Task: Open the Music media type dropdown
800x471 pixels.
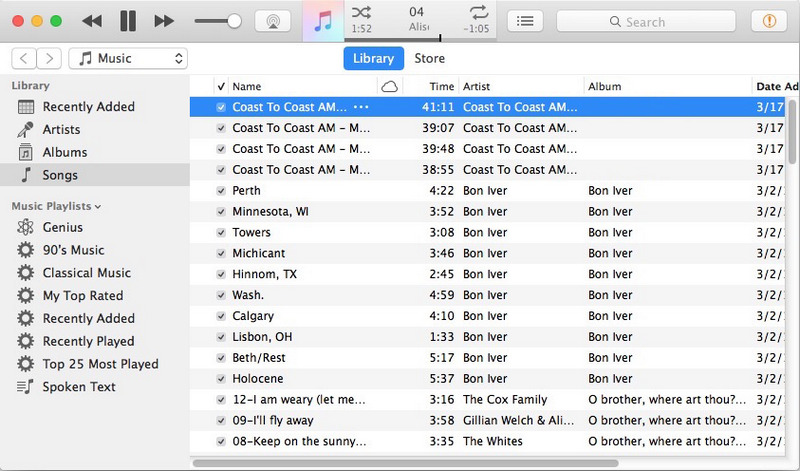Action: [x=133, y=59]
